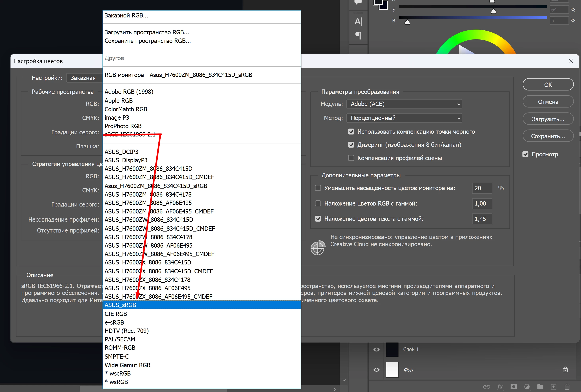Click the Отмена button
The width and height of the screenshot is (581, 392).
(x=548, y=102)
